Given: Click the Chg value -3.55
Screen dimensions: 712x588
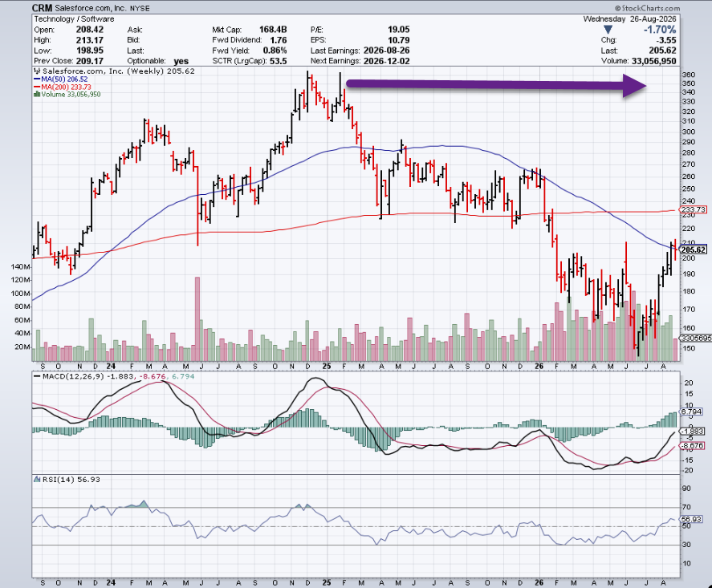Looking at the screenshot, I should click(x=665, y=40).
